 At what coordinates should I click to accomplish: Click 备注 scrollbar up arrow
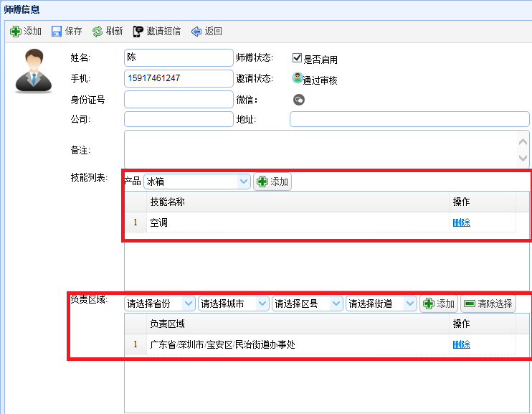[x=523, y=141]
